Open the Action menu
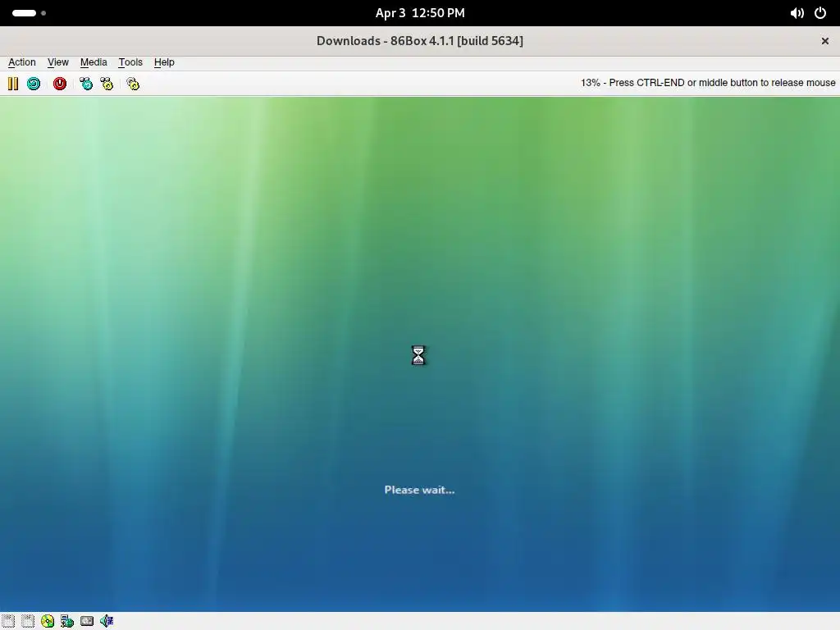840x630 pixels. point(22,62)
